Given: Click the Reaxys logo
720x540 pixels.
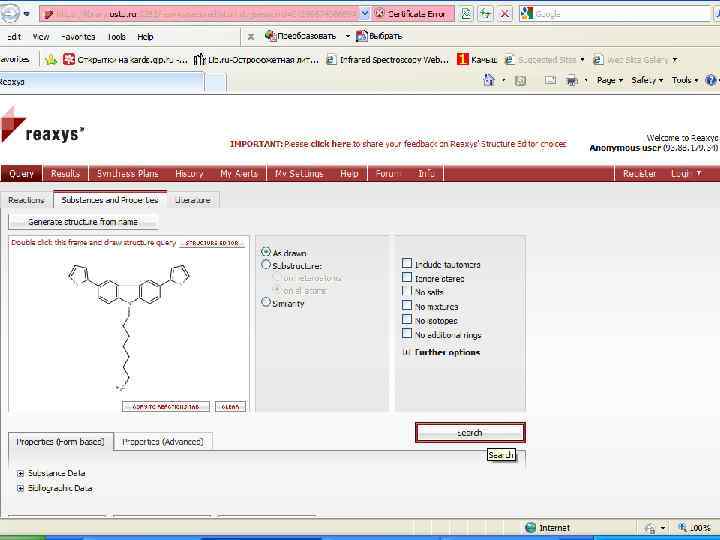Looking at the screenshot, I should 42,126.
